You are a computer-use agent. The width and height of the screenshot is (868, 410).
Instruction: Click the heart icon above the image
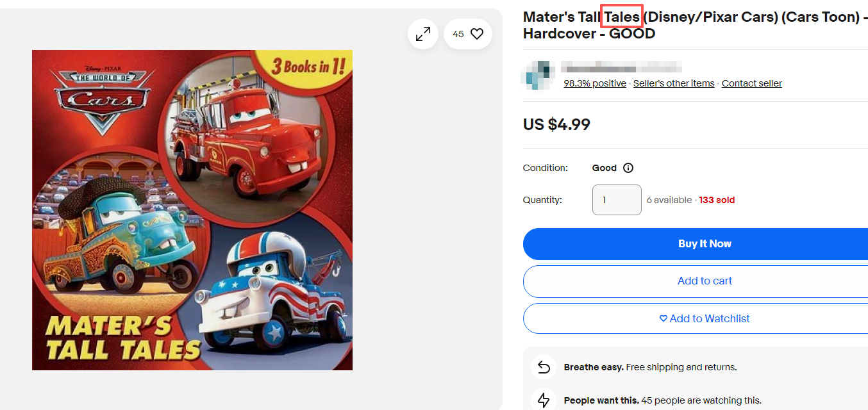[x=476, y=35]
